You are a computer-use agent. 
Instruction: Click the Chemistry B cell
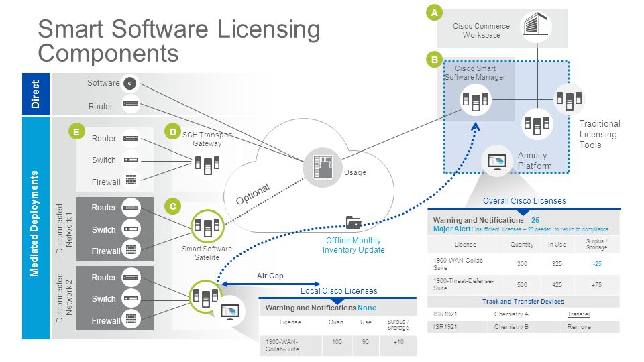pos(511,327)
